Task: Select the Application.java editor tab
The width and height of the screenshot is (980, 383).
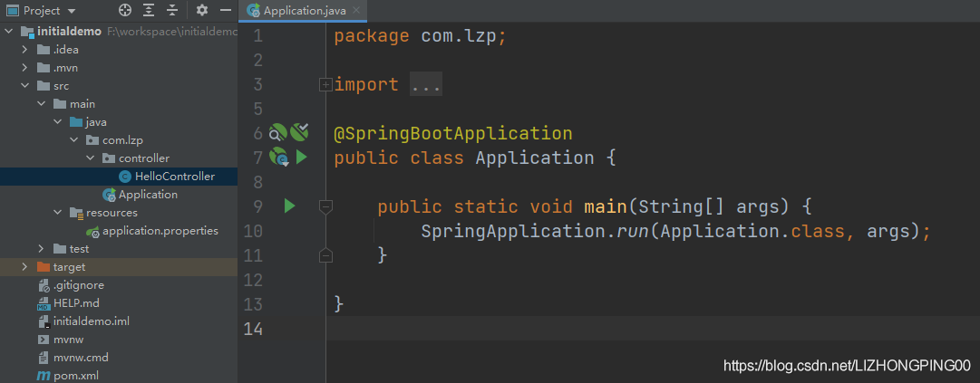Action: 303,11
